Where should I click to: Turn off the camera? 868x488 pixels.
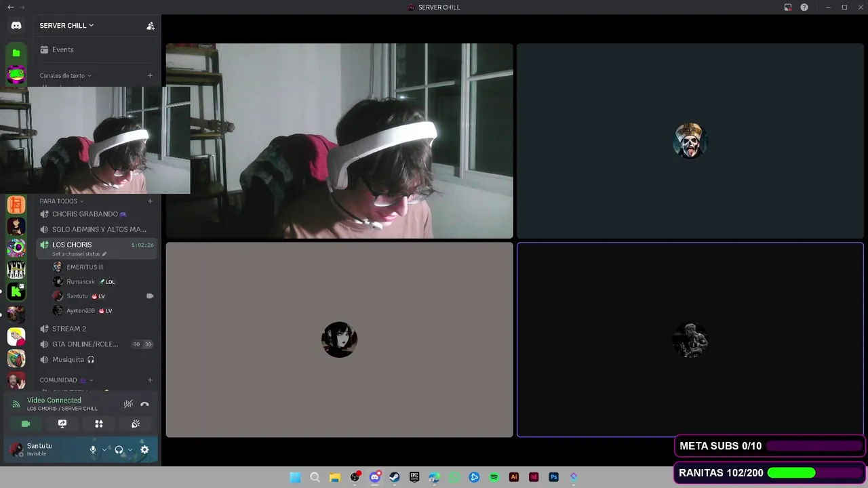pyautogui.click(x=26, y=424)
